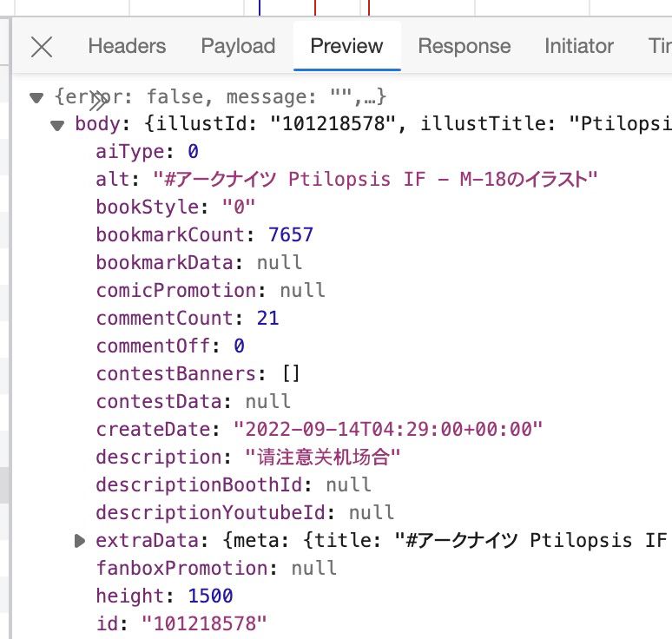Open the Response tab
Screen dimensions: 672x639
(x=464, y=46)
